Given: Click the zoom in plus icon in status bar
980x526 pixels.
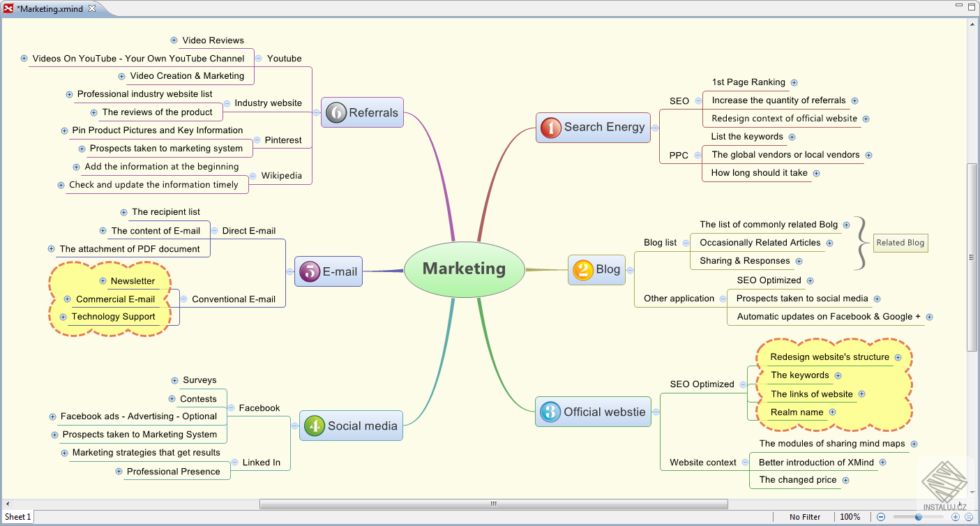Looking at the screenshot, I should (x=955, y=517).
